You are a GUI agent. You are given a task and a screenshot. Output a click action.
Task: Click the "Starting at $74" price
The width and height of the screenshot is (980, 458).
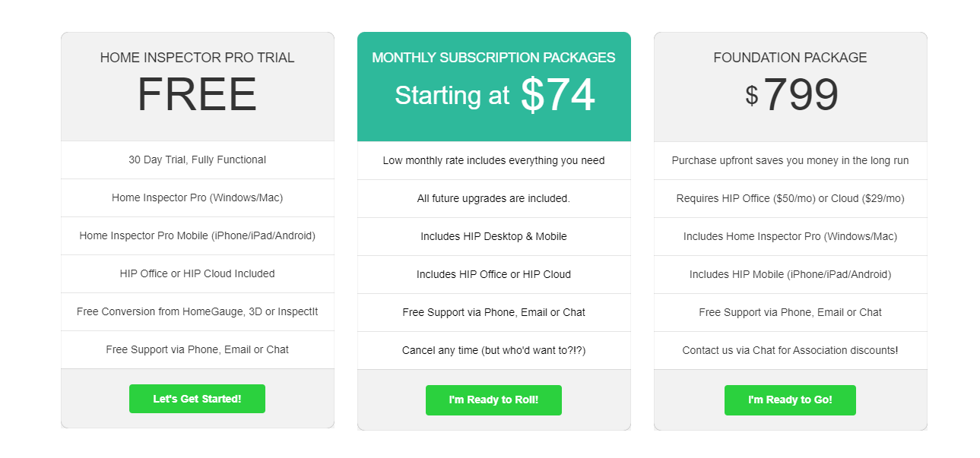(x=494, y=96)
